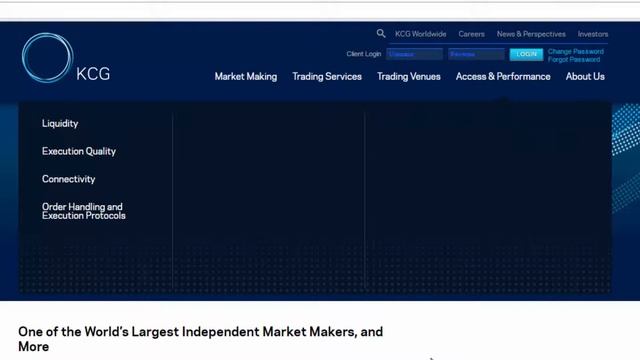Viewport: 640px width, 360px height.
Task: Focus the password input field
Action: 476,54
